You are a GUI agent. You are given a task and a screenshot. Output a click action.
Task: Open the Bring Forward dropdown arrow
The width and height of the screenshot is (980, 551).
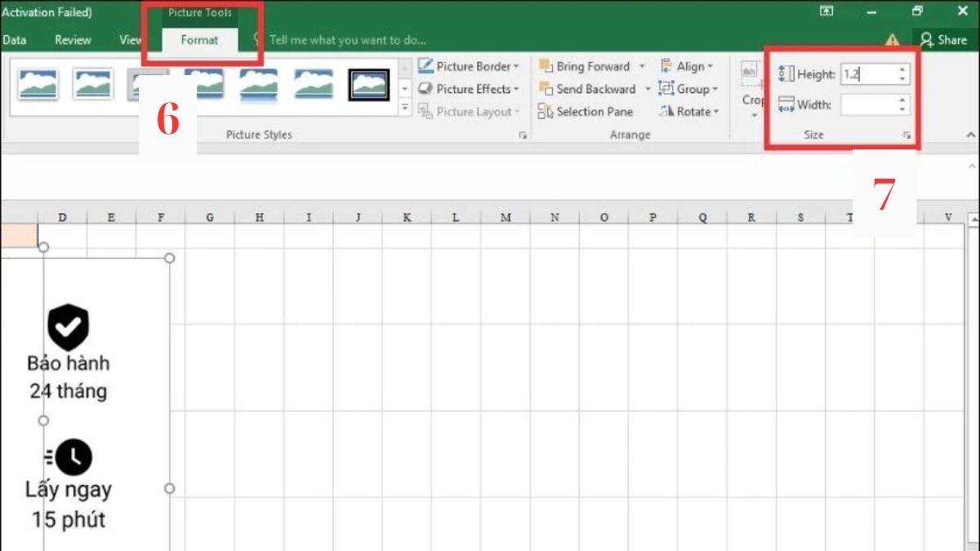coord(642,66)
